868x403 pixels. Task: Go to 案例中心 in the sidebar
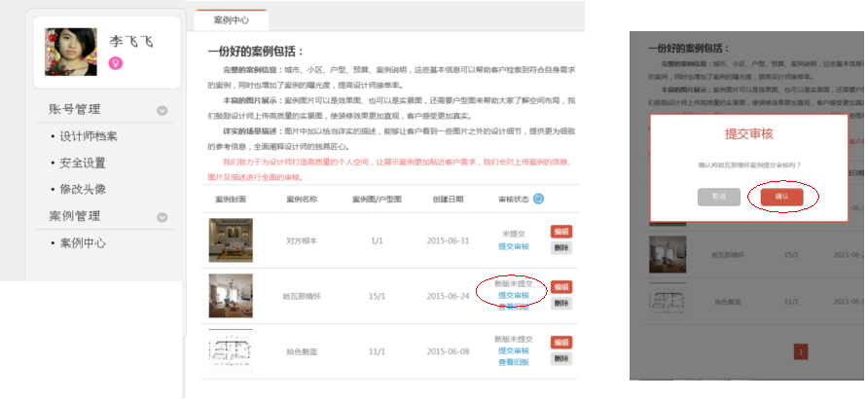(82, 243)
